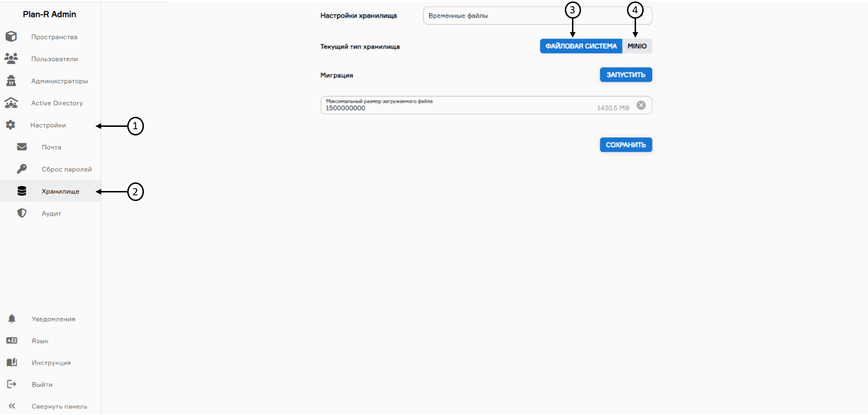Switch storage type to MINIO
The width and height of the screenshot is (868, 415).
(637, 46)
